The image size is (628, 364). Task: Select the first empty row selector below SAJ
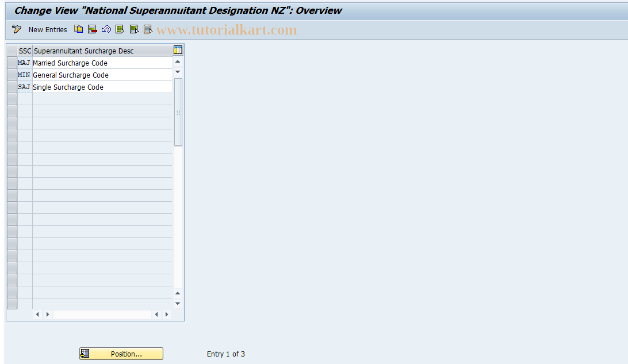(x=12, y=99)
